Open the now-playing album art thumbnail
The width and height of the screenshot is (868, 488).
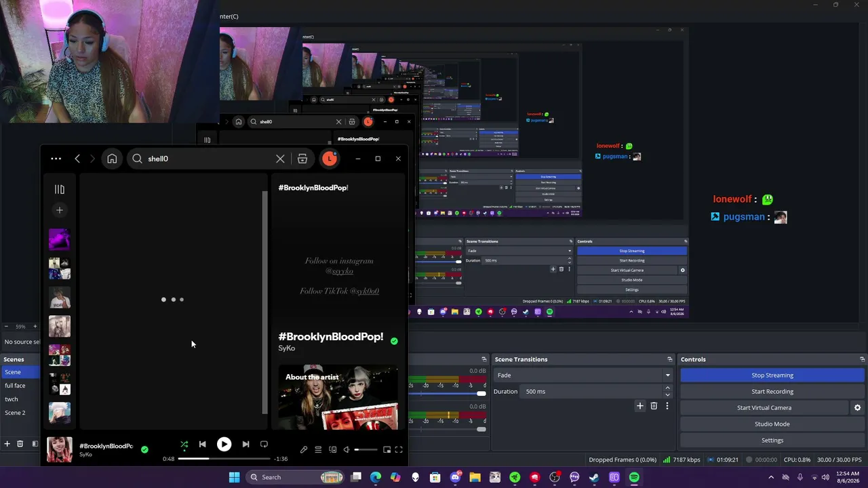60,450
